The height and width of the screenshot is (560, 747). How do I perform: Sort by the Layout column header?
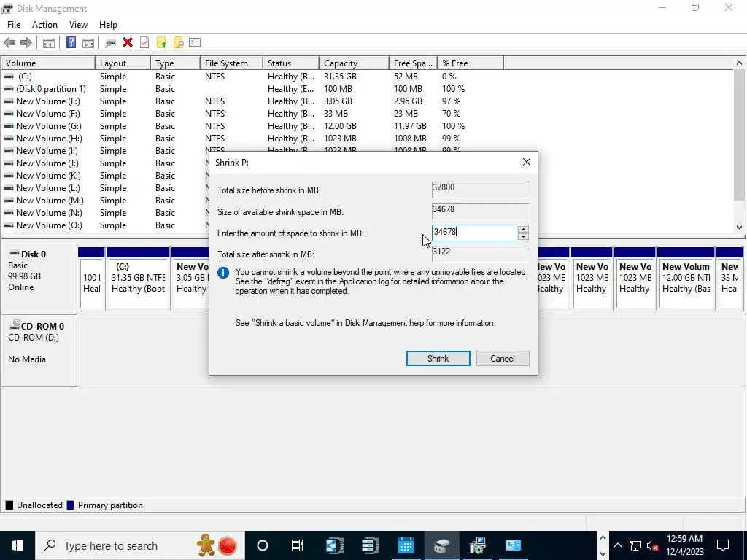(x=123, y=63)
